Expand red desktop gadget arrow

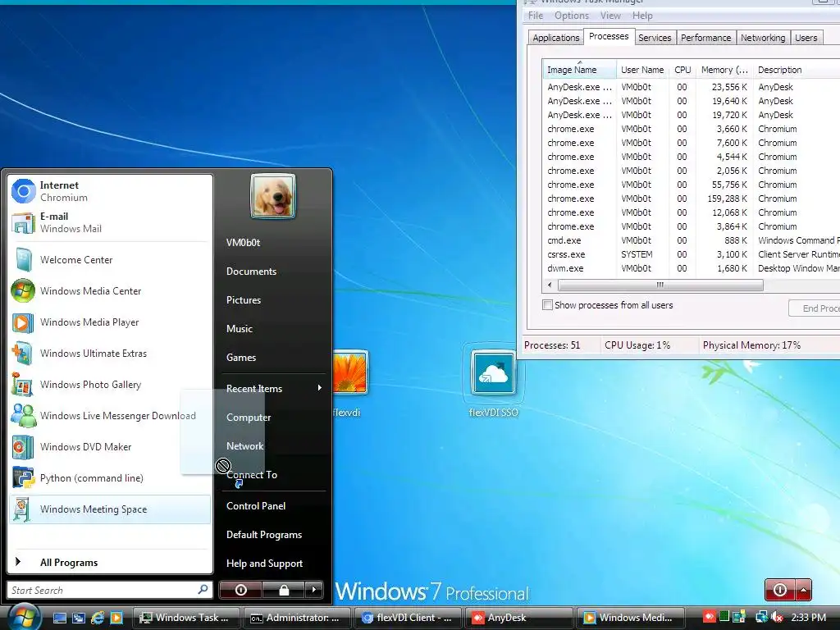[804, 590]
